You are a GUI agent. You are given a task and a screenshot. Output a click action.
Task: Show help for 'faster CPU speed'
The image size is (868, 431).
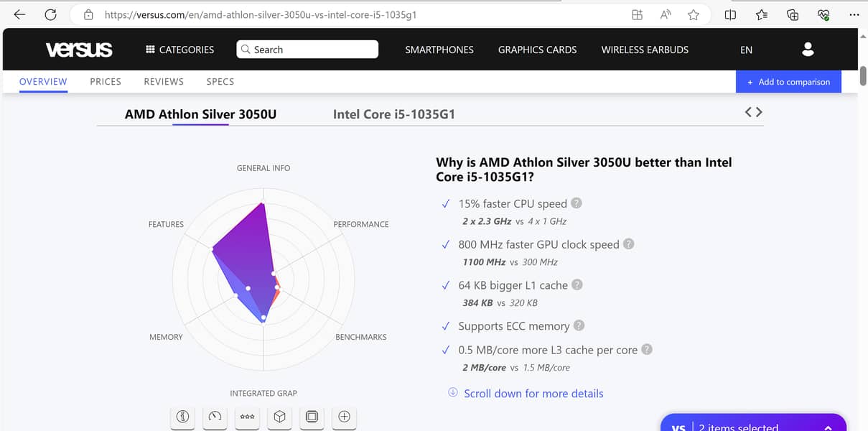[576, 203]
